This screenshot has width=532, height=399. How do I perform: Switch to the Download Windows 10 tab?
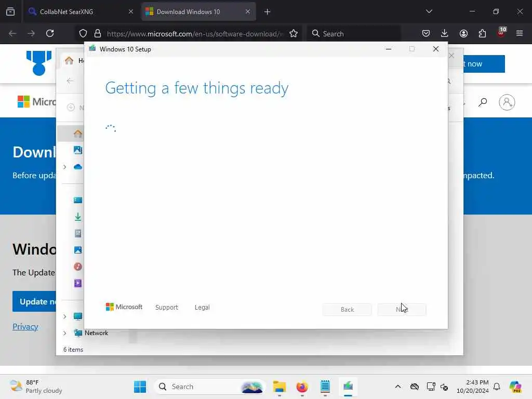[x=198, y=11]
